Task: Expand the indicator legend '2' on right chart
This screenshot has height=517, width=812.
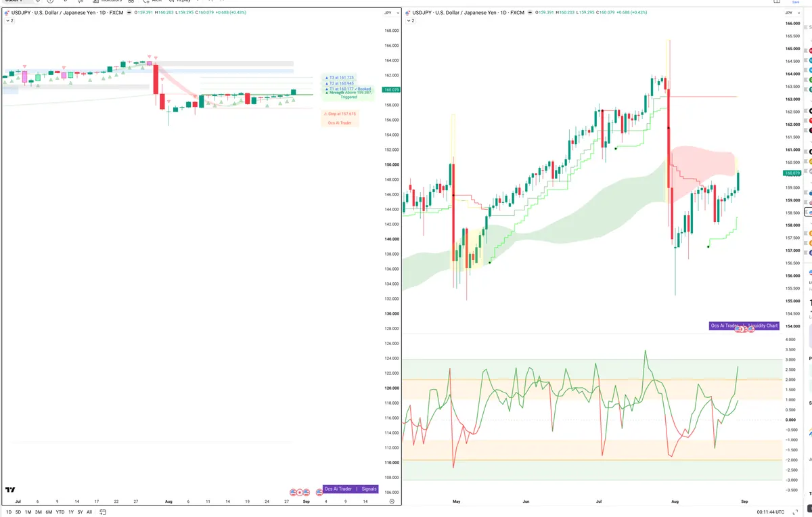Action: 411,21
